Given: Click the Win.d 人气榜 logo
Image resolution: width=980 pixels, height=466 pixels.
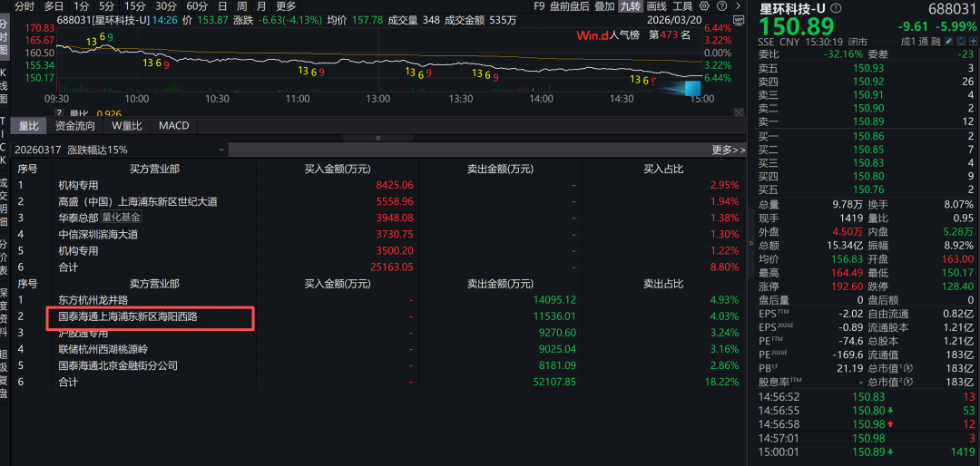Looking at the screenshot, I should [x=608, y=35].
